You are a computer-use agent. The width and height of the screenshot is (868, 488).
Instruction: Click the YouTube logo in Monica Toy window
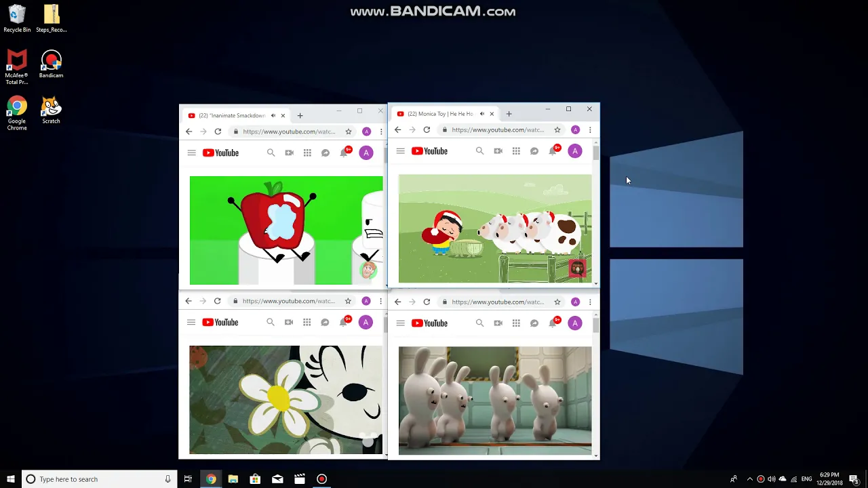[x=429, y=151]
